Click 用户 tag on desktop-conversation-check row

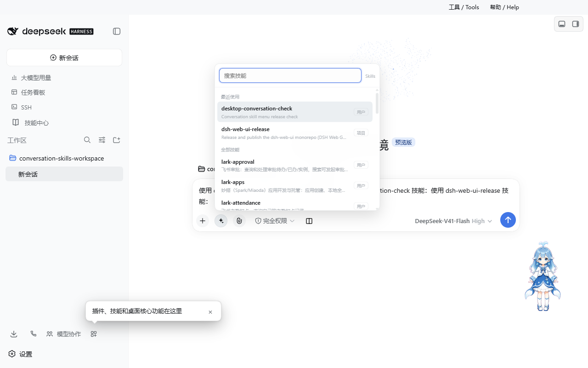point(361,112)
